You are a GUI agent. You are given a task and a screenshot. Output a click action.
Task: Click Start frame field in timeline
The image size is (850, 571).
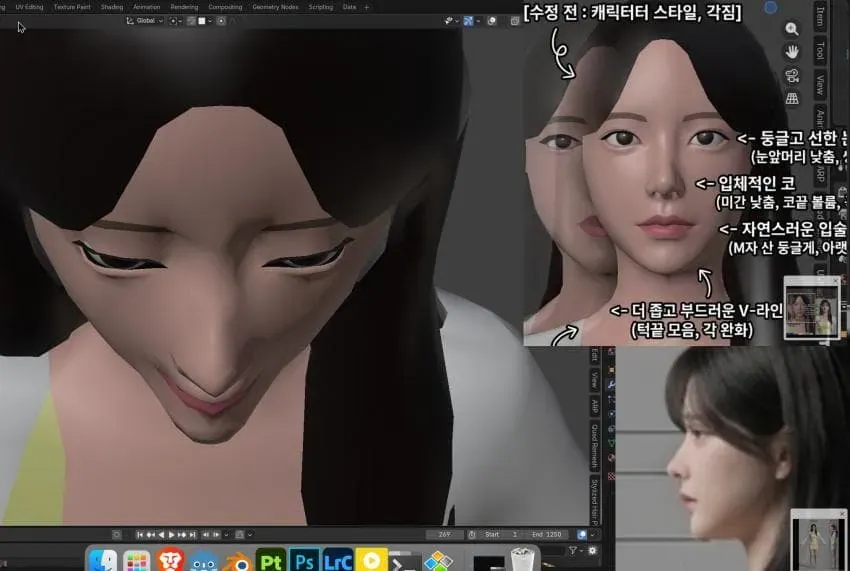tap(502, 535)
